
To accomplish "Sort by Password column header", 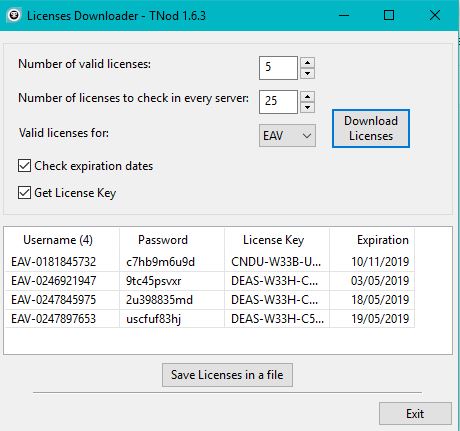I will (172, 240).
